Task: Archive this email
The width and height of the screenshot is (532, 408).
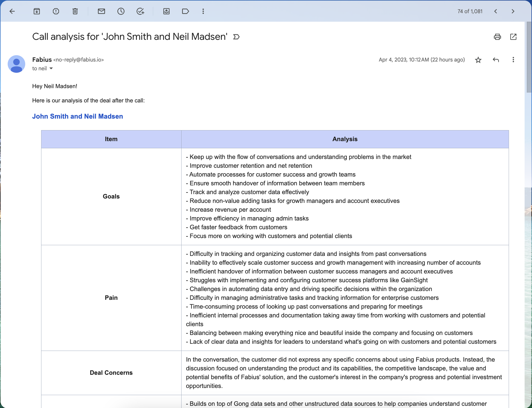Action: [37, 11]
